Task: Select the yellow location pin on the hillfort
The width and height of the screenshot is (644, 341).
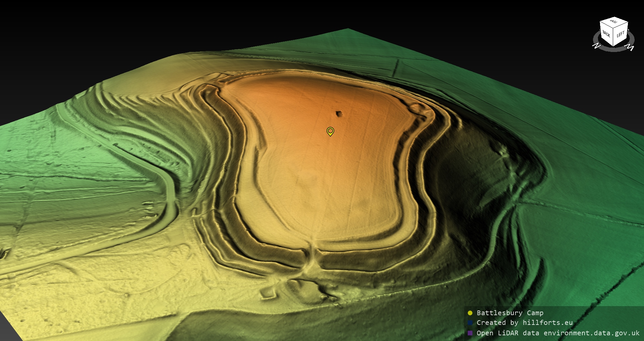Action: (330, 131)
